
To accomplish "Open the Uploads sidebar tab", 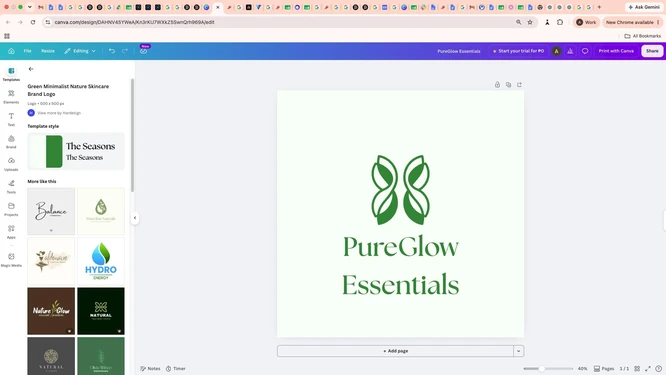I will (11, 164).
